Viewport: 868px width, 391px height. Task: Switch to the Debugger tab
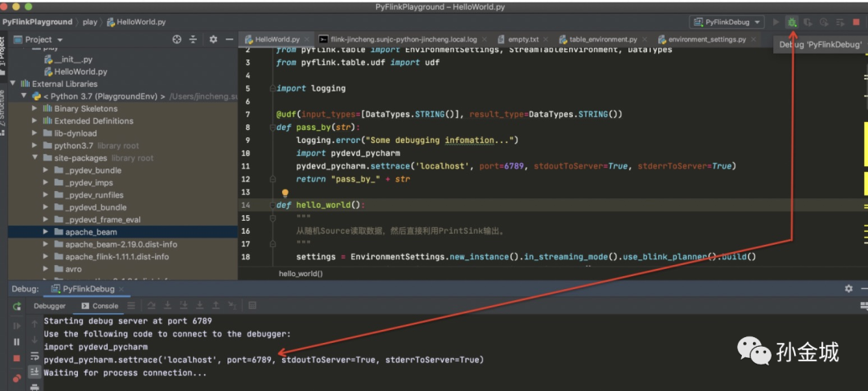click(x=49, y=305)
